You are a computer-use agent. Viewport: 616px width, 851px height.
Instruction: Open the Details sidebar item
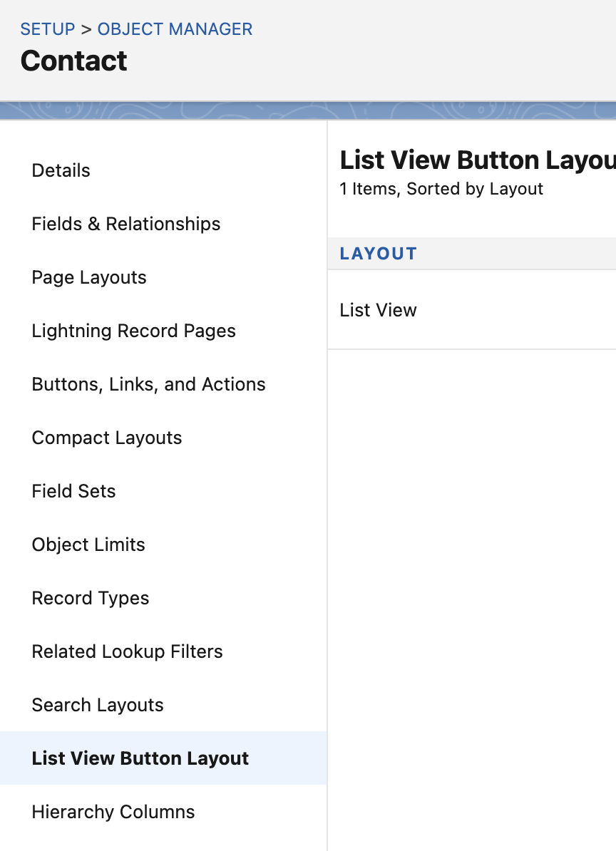pyautogui.click(x=61, y=170)
